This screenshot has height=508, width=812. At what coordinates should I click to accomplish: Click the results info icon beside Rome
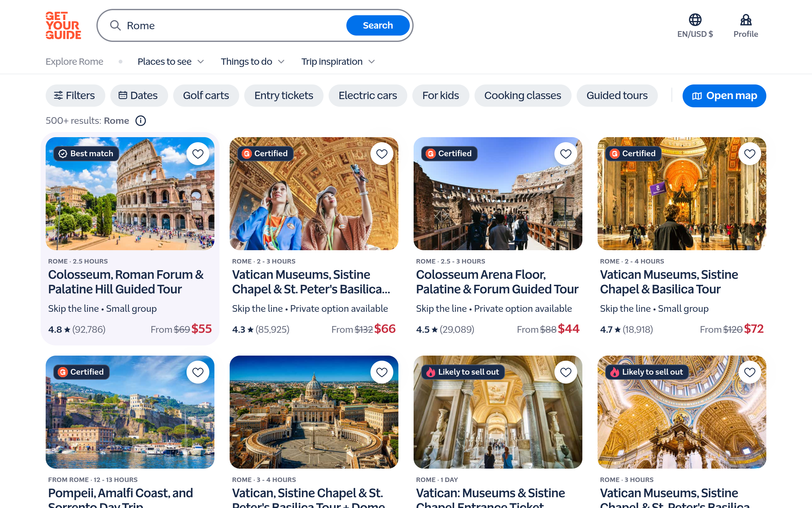[141, 121]
